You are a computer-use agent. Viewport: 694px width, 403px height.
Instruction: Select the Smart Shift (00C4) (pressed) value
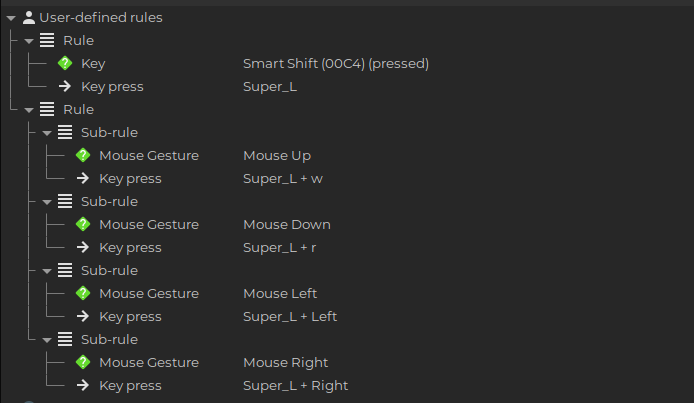pyautogui.click(x=335, y=64)
